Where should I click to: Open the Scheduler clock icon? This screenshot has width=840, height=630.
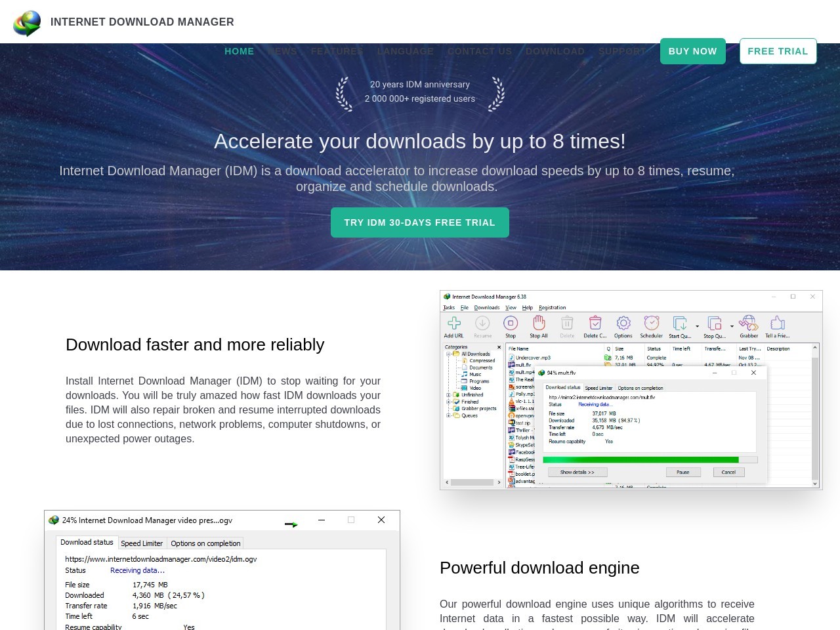[x=652, y=323]
